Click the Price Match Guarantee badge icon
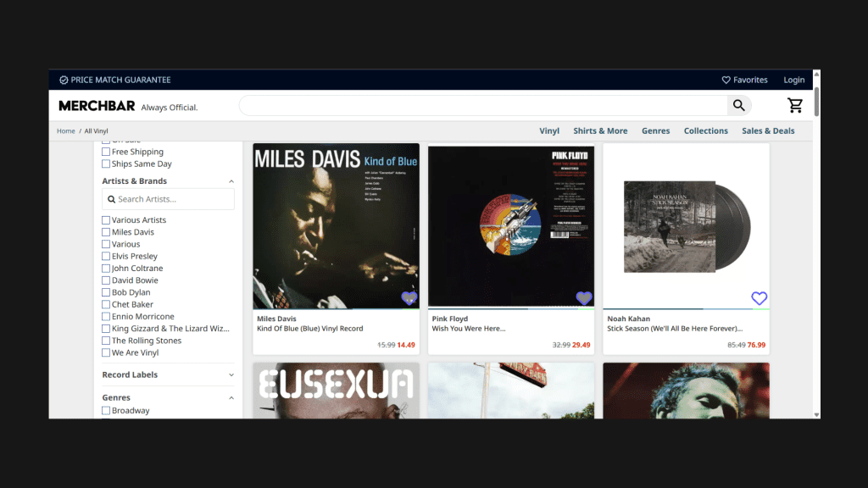Image resolution: width=868 pixels, height=488 pixels. (64, 80)
